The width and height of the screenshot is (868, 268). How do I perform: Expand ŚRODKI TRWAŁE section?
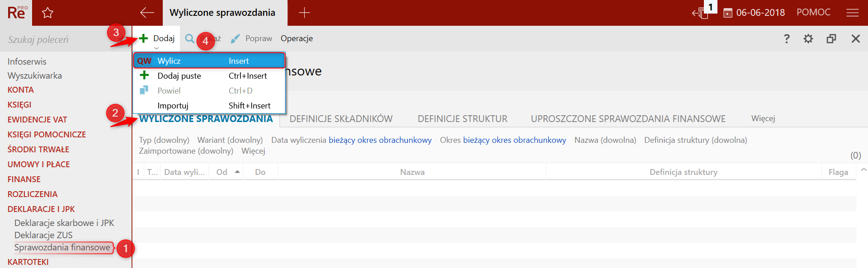(x=38, y=150)
